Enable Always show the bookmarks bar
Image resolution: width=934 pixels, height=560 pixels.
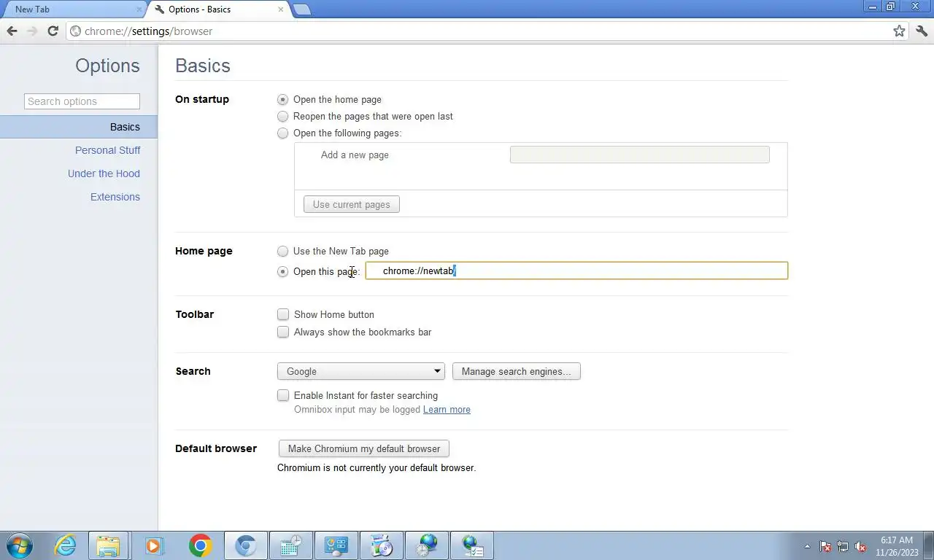click(x=283, y=332)
